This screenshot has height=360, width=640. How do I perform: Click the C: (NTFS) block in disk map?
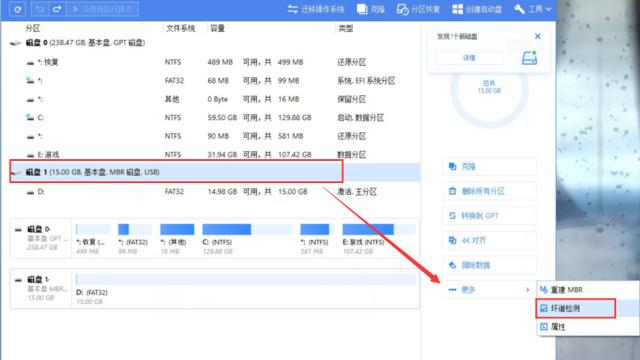[x=247, y=238]
